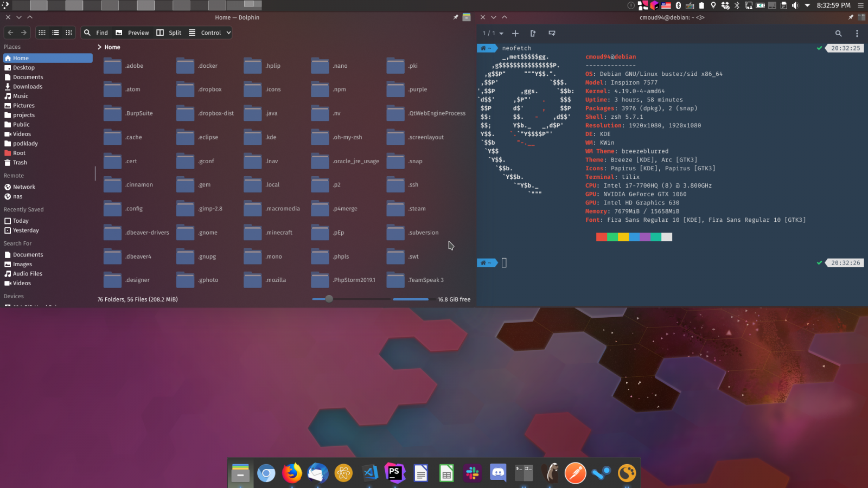Click the Home breadcrumb in Dolphin
This screenshot has width=868, height=488.
[112, 47]
